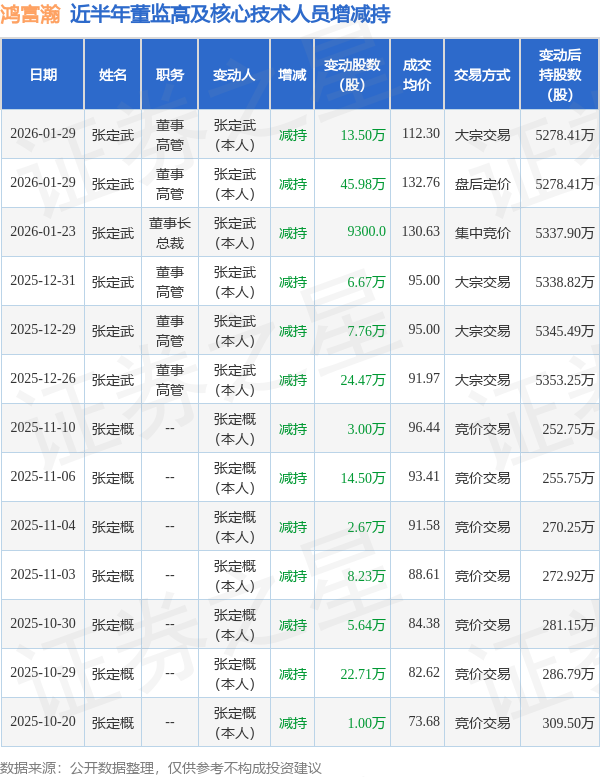Screen dimensions: 600x777
Task: Click the 24.47万 share change value
Action: (x=363, y=380)
